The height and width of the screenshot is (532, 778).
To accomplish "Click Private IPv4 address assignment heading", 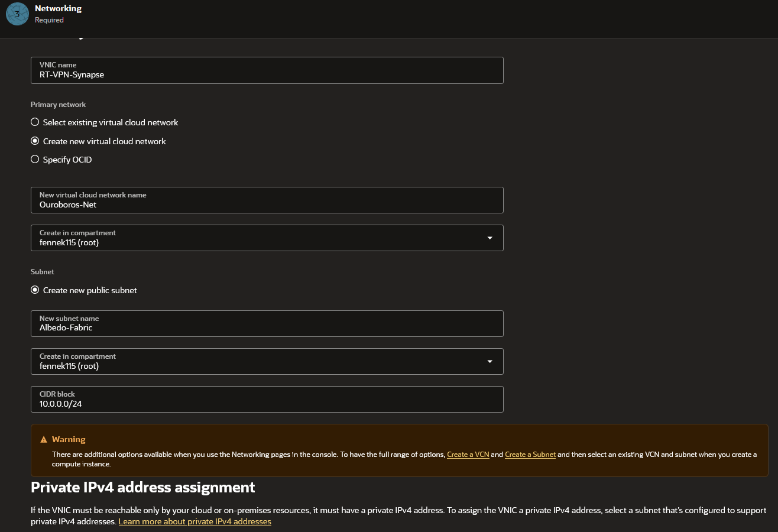I will coord(143,488).
